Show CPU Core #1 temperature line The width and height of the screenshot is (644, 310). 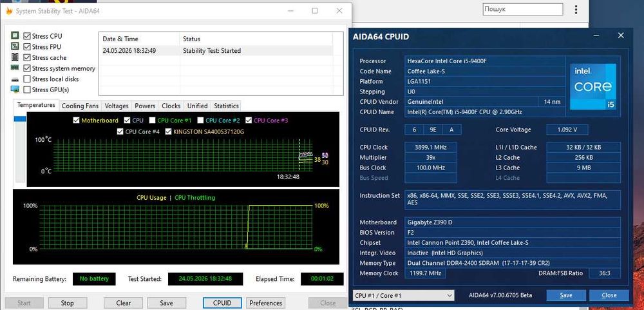click(x=152, y=121)
